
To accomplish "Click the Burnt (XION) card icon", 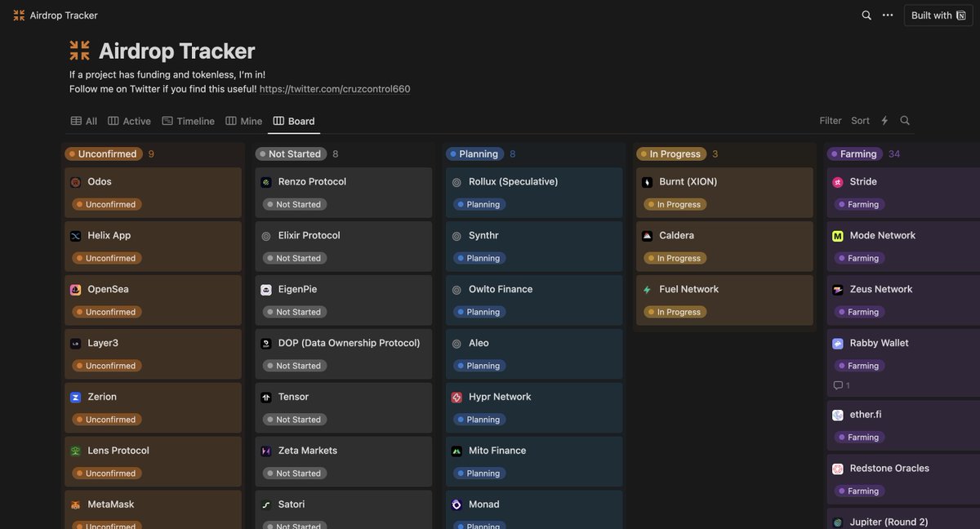I will coord(647,182).
